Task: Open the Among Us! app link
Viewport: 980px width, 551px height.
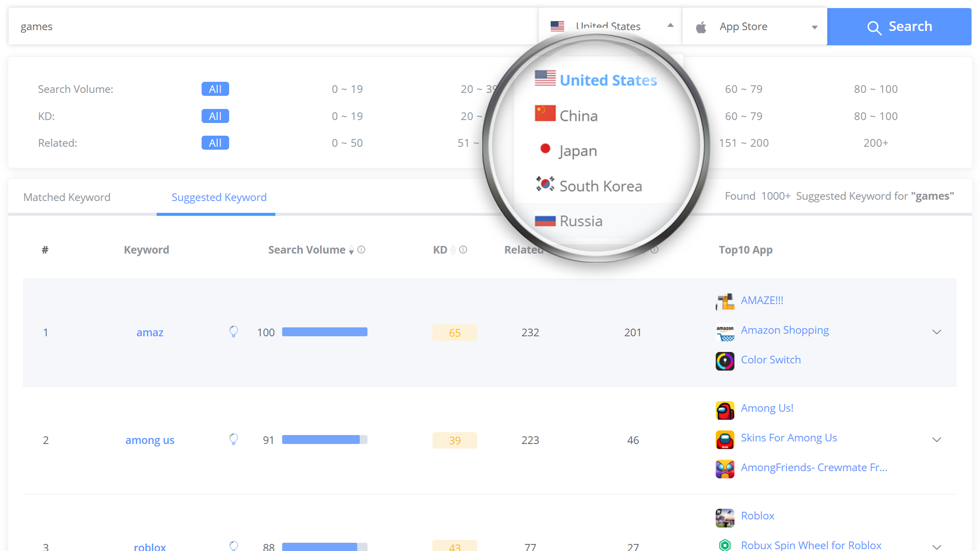Action: click(x=767, y=408)
